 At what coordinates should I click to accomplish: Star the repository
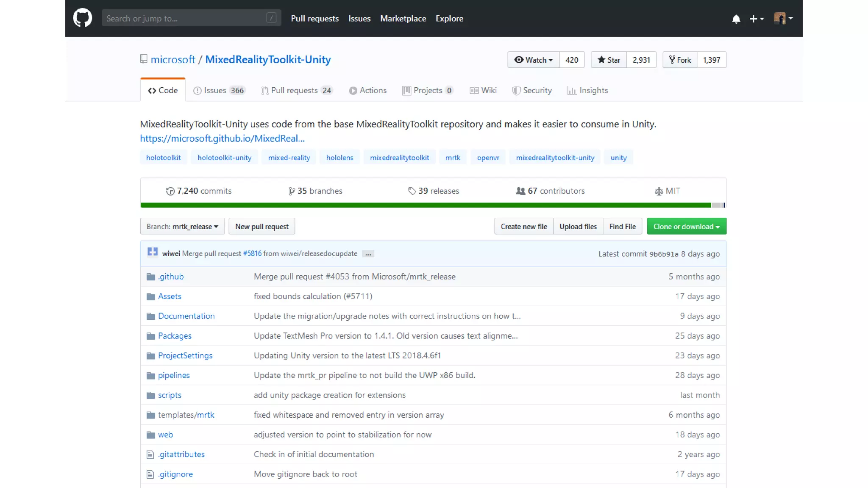click(x=609, y=60)
